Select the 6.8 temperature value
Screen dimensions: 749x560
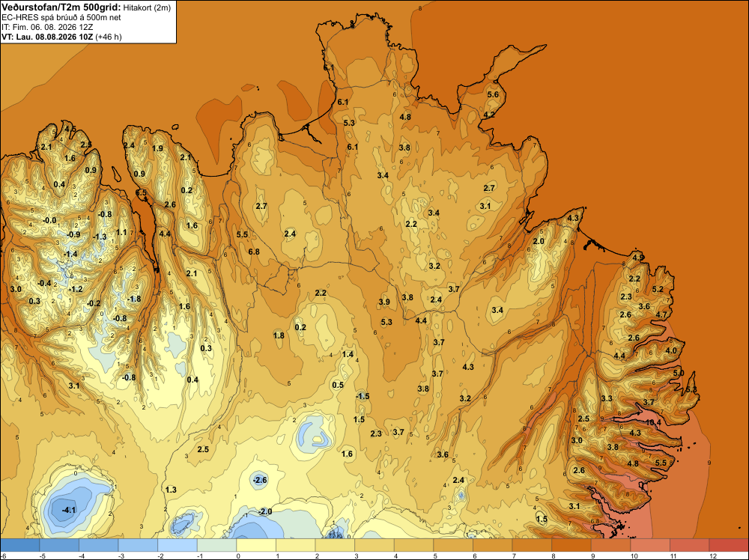pos(254,252)
